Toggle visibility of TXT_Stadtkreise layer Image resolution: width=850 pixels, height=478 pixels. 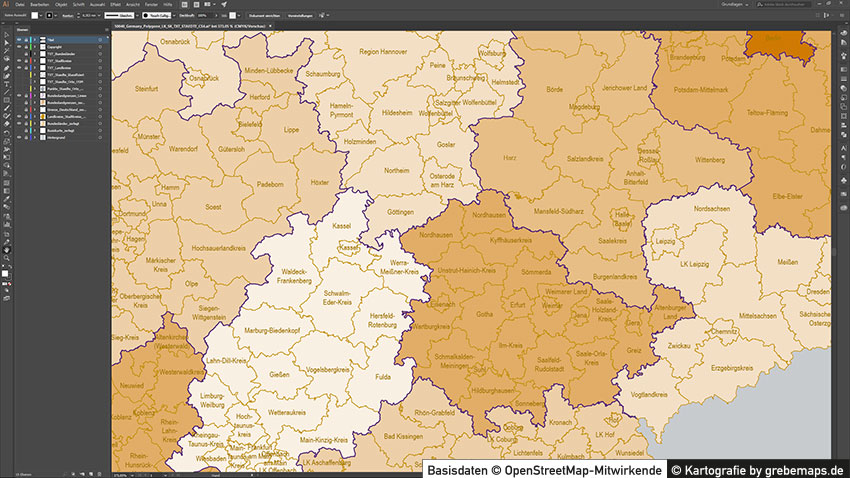[19, 60]
